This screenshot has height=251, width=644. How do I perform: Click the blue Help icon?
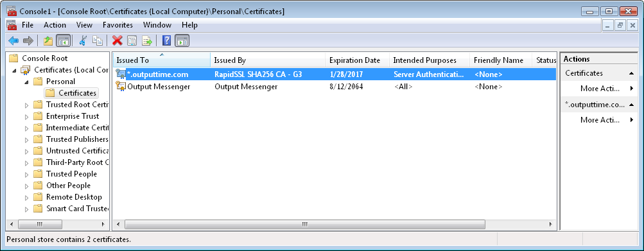coord(166,40)
